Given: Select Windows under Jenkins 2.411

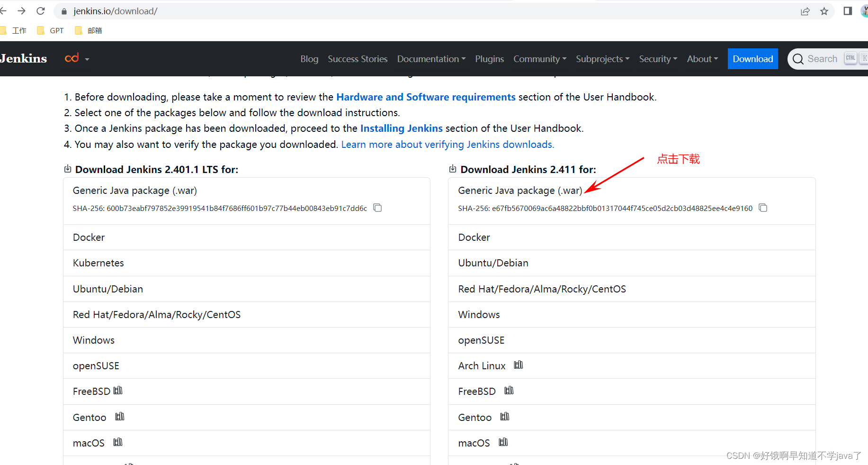Looking at the screenshot, I should coord(632,314).
